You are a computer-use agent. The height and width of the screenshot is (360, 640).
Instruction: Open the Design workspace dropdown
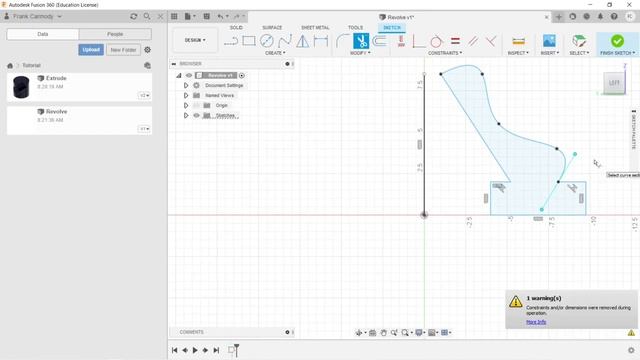pos(195,40)
